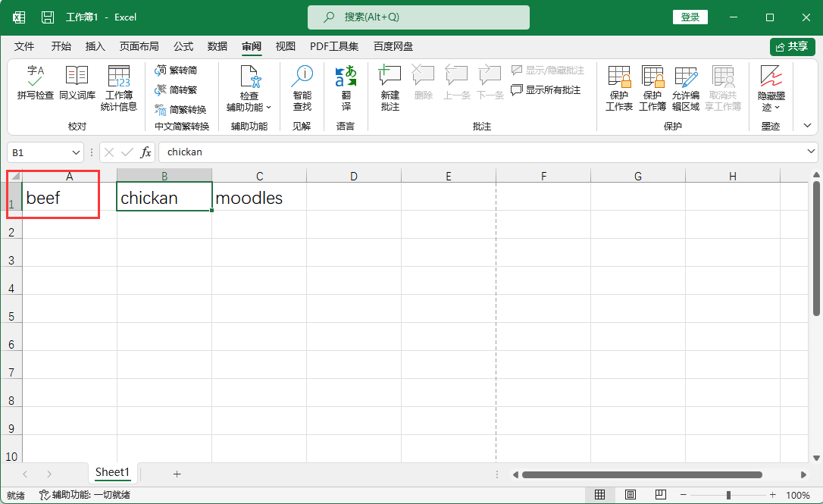
Task: Add a comment with 新建批注
Action: point(390,88)
